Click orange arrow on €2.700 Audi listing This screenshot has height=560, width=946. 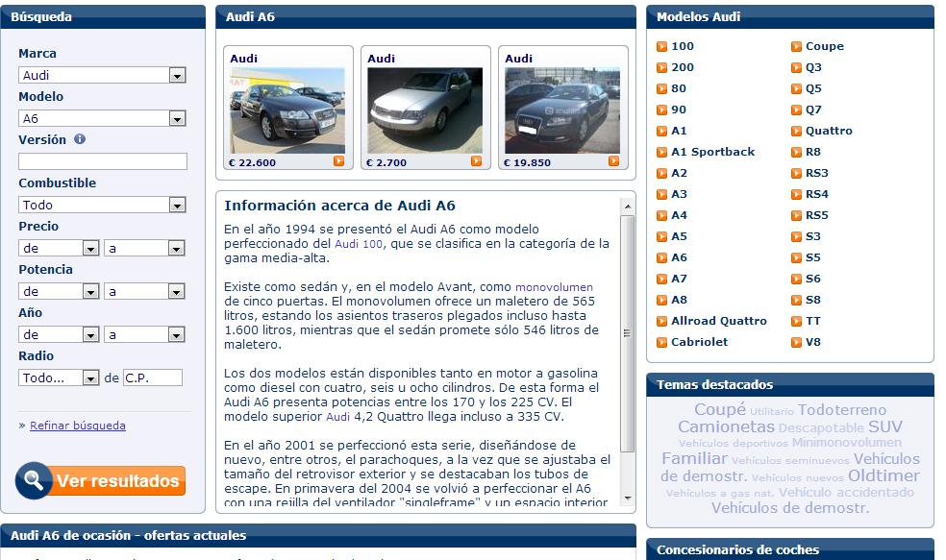tap(476, 161)
